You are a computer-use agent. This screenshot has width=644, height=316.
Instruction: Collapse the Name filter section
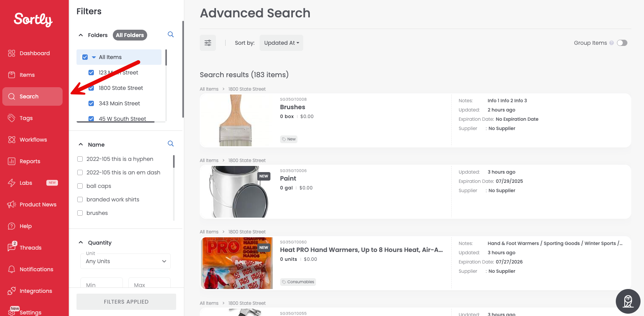click(x=81, y=144)
